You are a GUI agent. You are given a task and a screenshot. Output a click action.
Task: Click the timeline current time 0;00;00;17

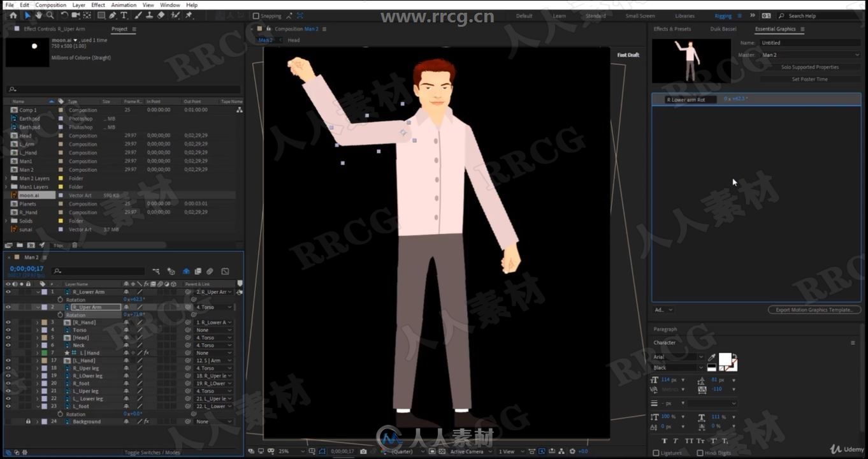click(x=27, y=268)
